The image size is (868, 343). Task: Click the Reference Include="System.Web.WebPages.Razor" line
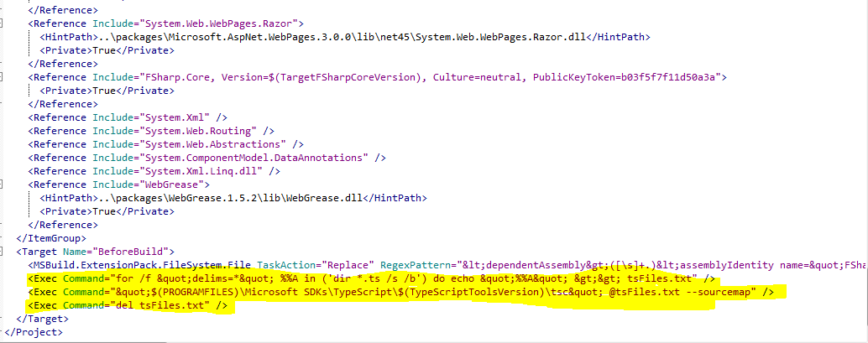click(x=166, y=23)
